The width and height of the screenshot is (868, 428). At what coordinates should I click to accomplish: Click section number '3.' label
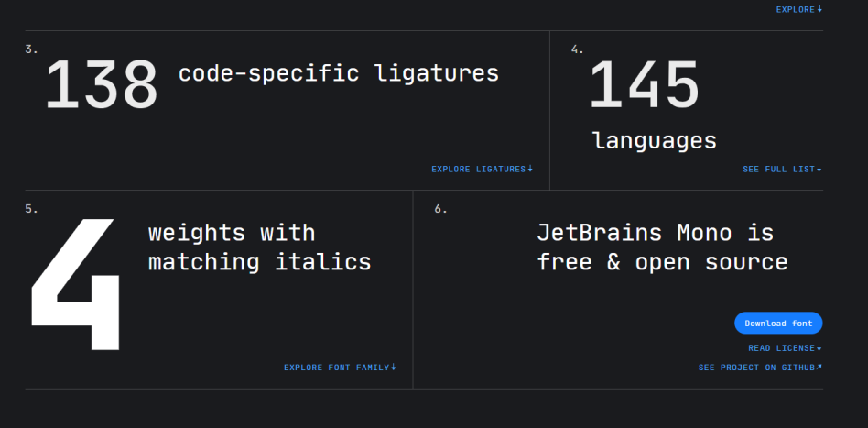pyautogui.click(x=31, y=49)
